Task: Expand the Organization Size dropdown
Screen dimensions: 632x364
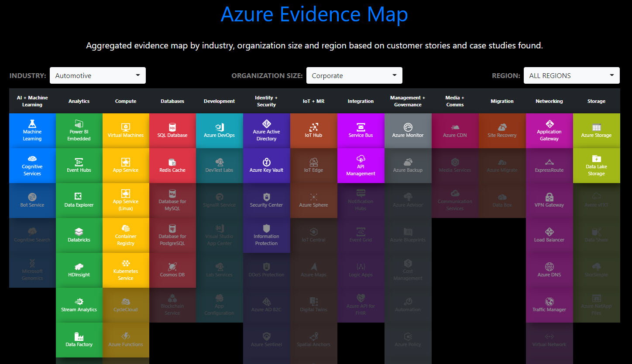Action: (x=354, y=75)
